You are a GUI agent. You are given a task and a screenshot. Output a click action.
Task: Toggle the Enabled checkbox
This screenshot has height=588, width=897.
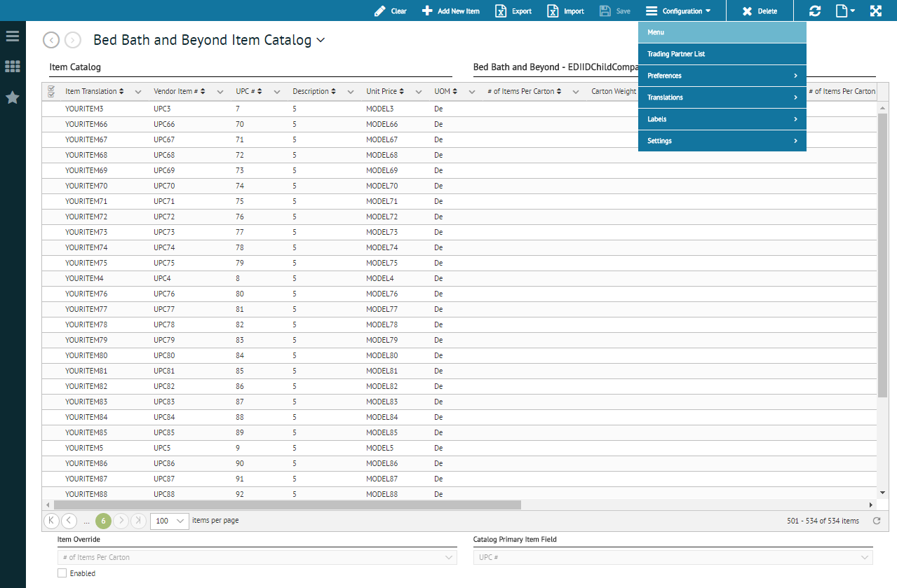(62, 573)
